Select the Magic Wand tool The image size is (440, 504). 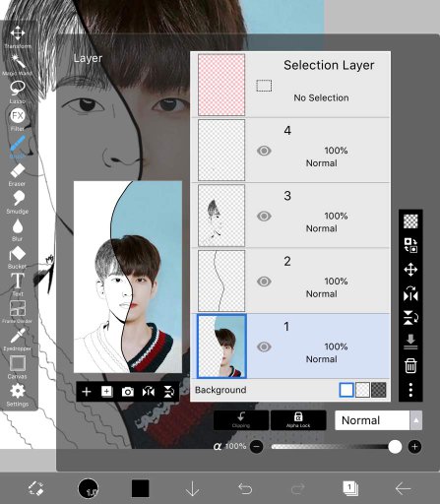pos(18,65)
